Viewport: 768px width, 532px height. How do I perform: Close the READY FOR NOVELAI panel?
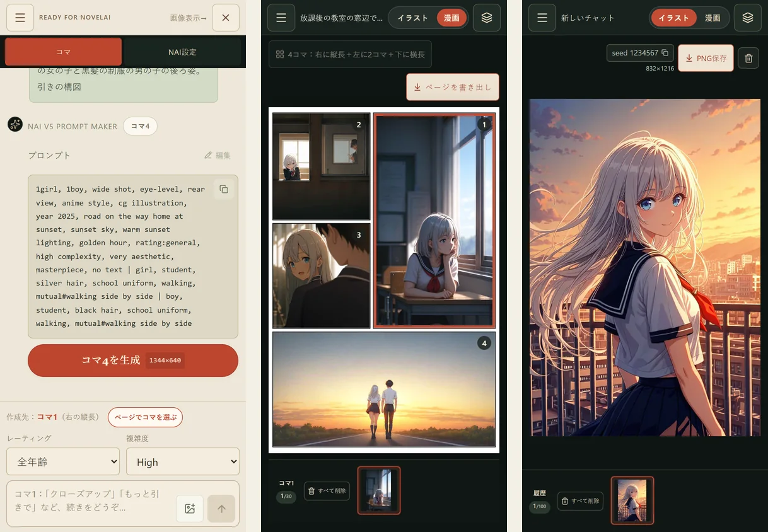click(x=226, y=18)
